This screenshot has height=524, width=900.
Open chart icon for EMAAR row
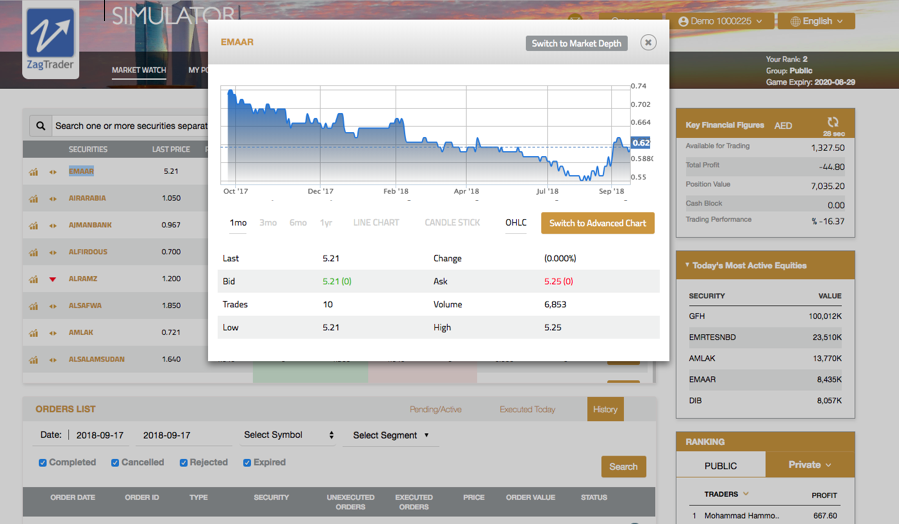point(34,172)
